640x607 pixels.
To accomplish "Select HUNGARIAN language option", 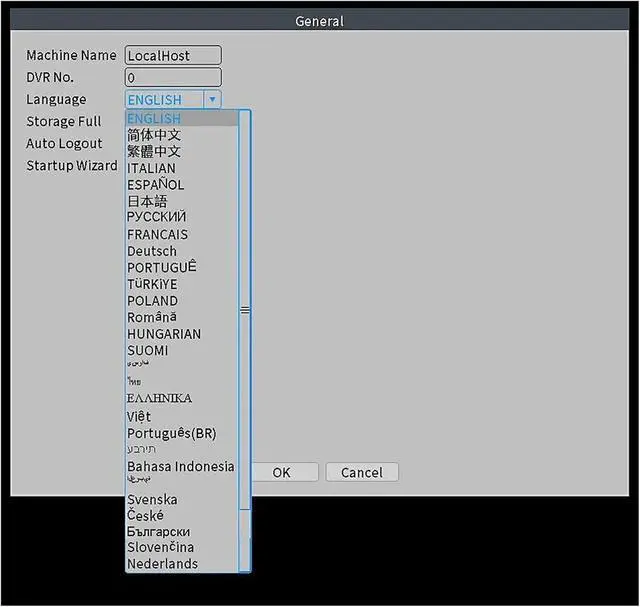I will tap(164, 334).
